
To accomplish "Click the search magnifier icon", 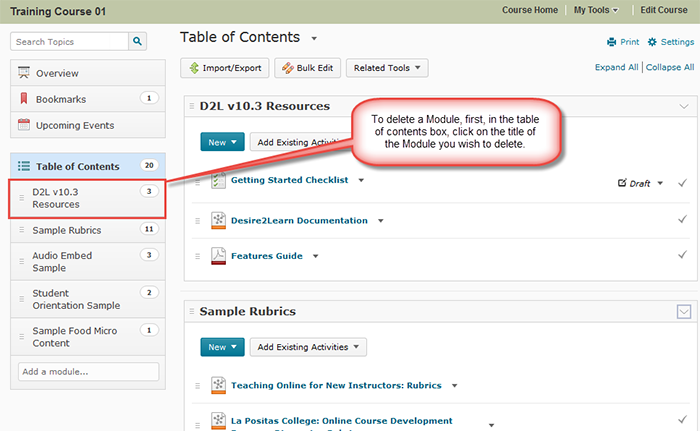I will point(138,42).
